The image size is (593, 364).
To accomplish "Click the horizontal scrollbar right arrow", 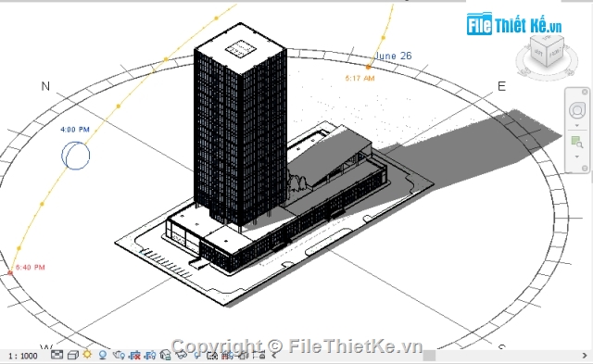I will pos(585,356).
